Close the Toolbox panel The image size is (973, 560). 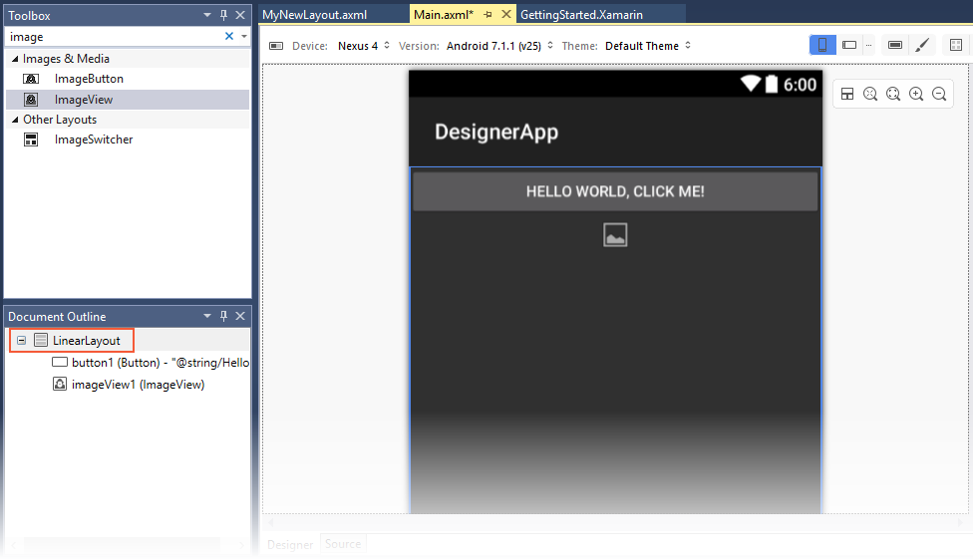[x=240, y=15]
